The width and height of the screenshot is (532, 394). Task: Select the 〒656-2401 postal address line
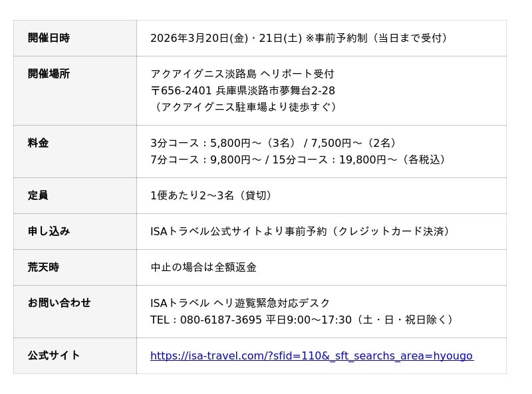(x=243, y=90)
